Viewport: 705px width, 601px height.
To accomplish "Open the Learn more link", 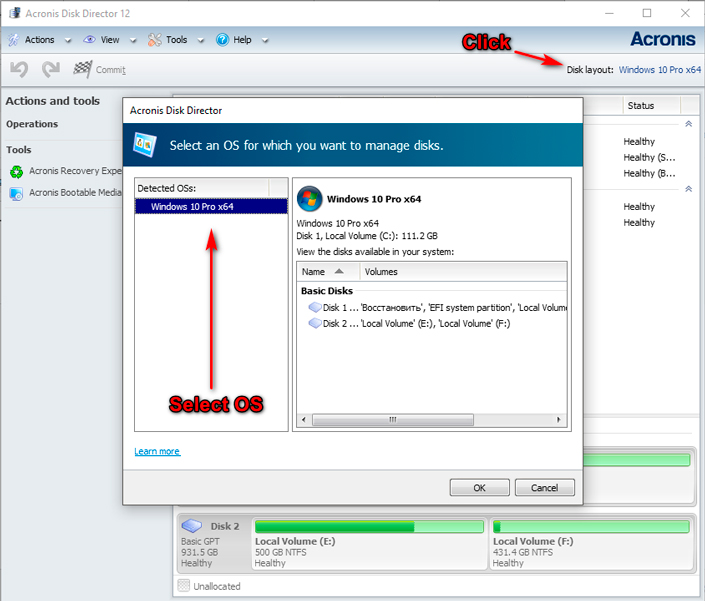I will click(157, 451).
